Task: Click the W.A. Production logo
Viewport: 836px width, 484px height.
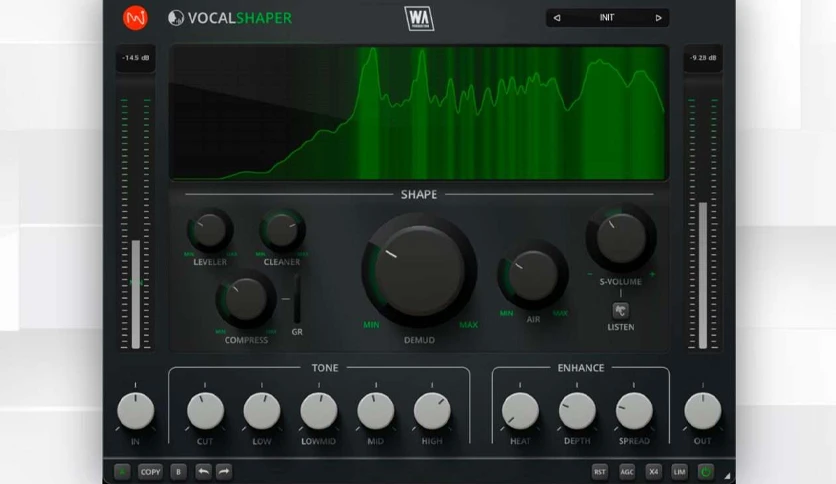Action: tap(419, 19)
